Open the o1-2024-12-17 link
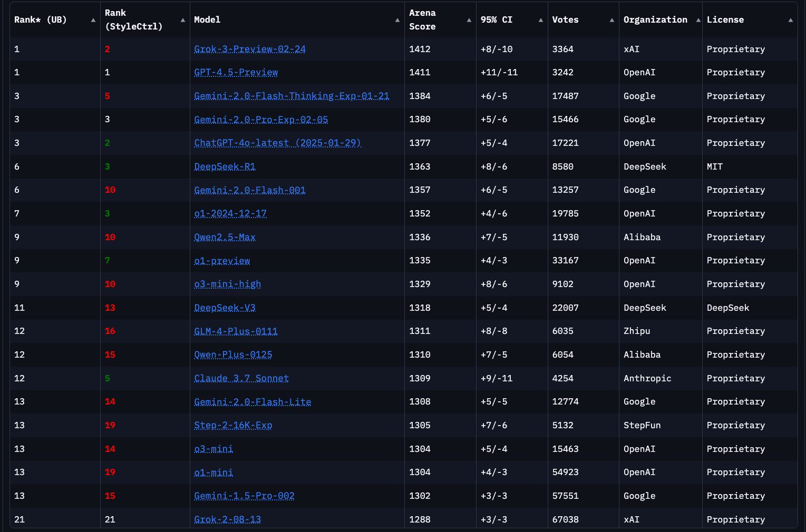806x532 pixels. point(230,213)
